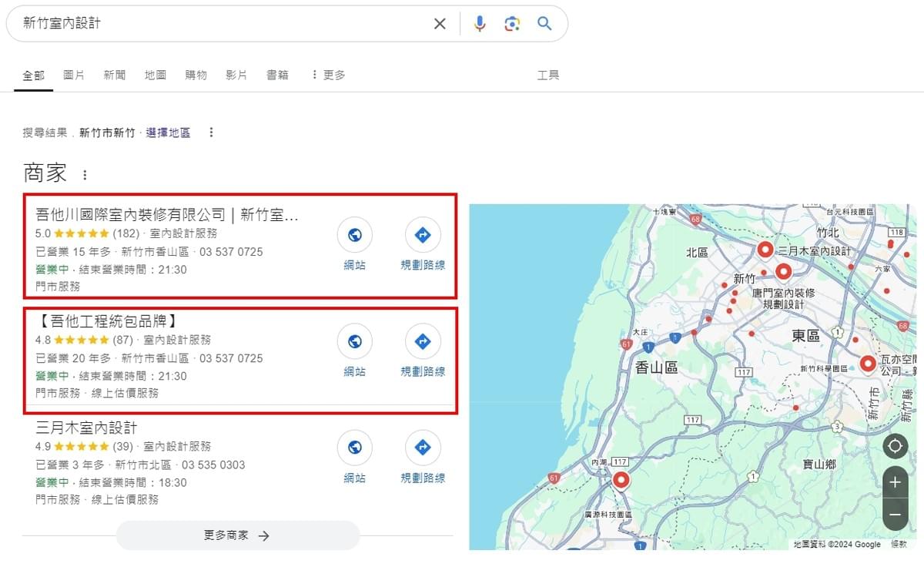Switch to the 書籍 tab
This screenshot has height=567, width=924.
277,75
